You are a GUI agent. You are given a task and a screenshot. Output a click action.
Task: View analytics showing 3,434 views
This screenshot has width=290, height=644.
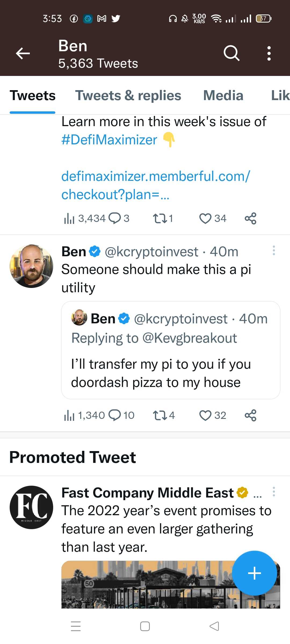coord(69,218)
